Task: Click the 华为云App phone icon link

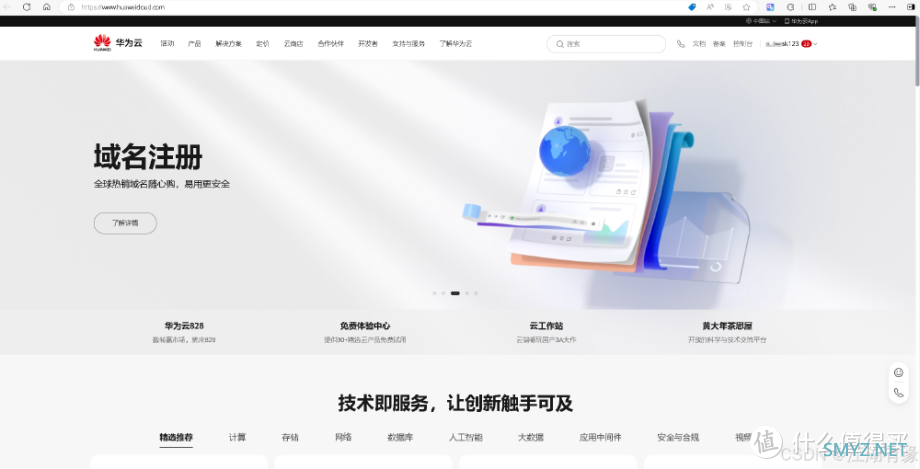Action: tap(801, 21)
